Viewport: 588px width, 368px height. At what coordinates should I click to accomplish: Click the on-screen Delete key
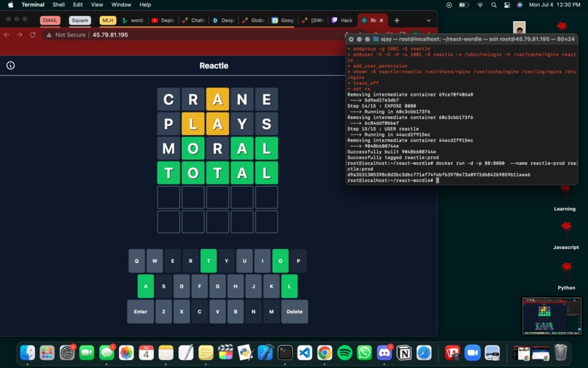pyautogui.click(x=295, y=311)
